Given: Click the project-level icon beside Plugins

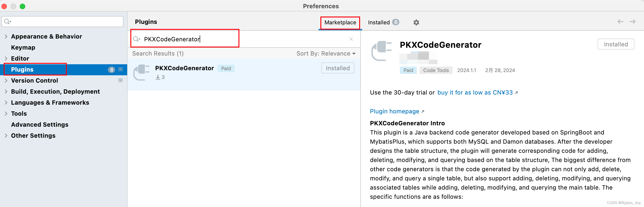Looking at the screenshot, I should tap(120, 70).
